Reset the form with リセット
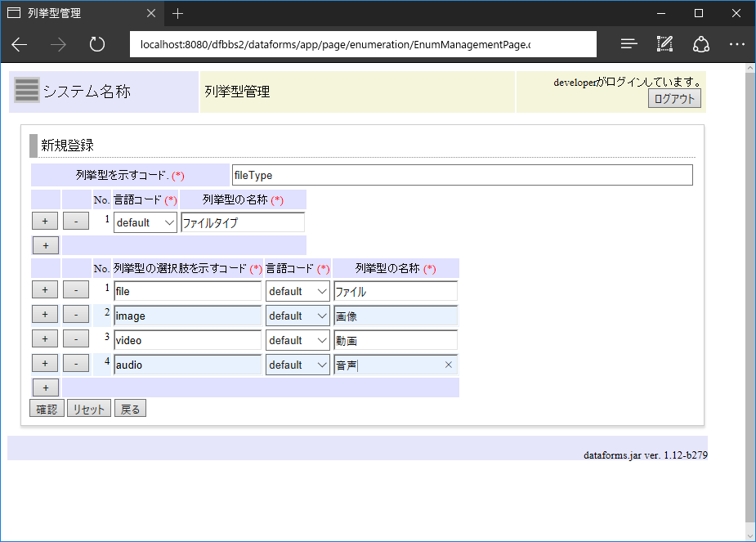The height and width of the screenshot is (542, 756). (89, 407)
